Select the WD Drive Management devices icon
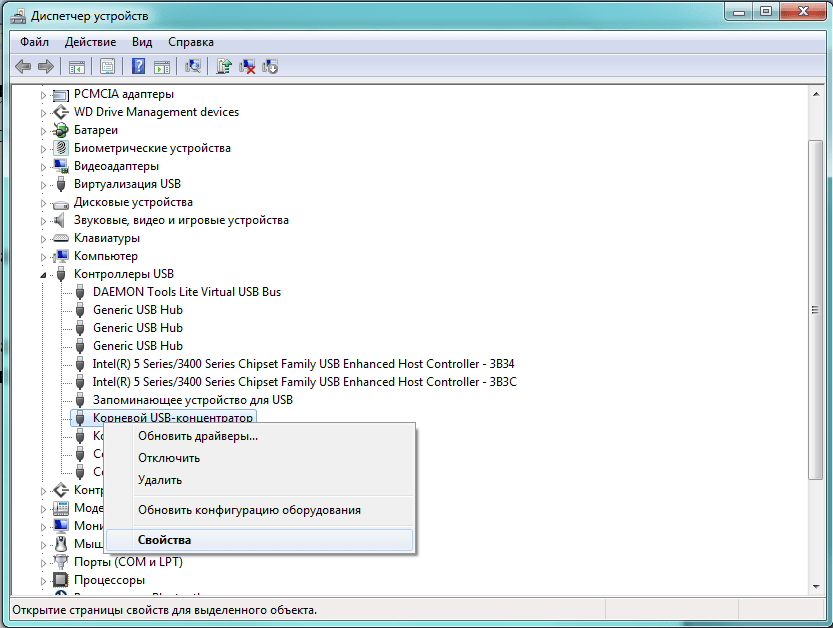833x628 pixels. 61,112
